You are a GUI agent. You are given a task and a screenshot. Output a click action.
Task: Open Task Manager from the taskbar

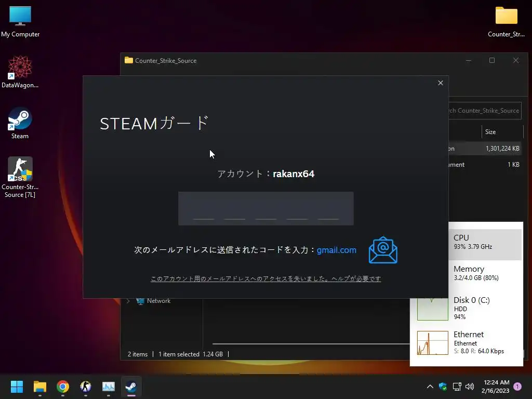click(109, 387)
